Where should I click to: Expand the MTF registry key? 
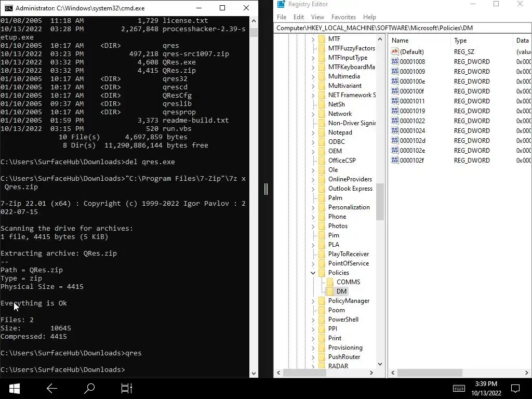point(313,39)
